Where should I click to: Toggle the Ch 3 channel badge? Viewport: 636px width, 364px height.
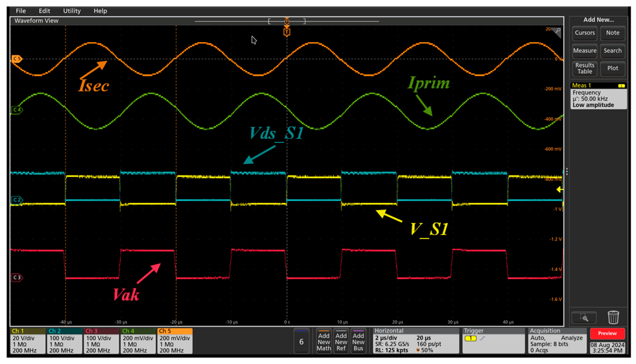click(101, 341)
